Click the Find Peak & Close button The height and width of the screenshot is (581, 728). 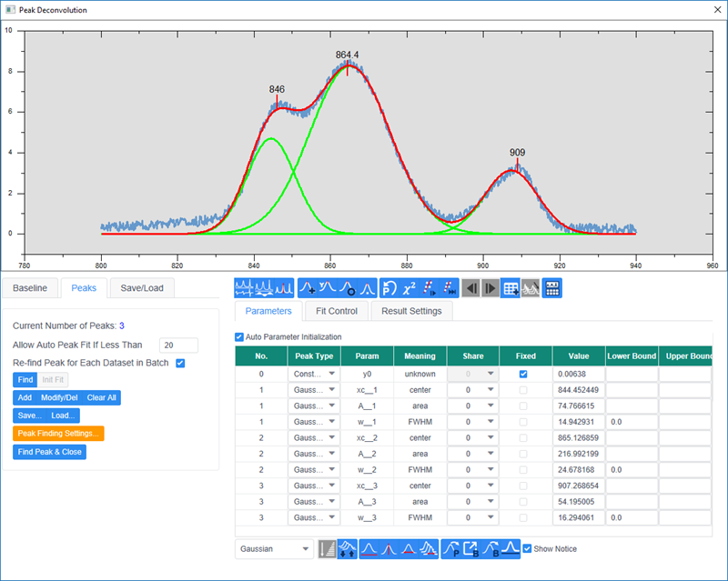[x=49, y=452]
